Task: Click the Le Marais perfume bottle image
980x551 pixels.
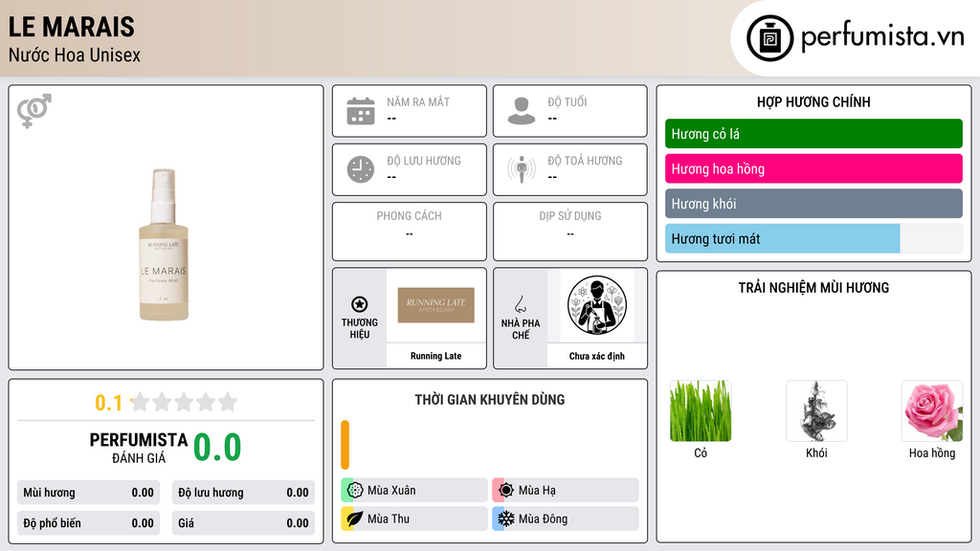Action: click(164, 244)
